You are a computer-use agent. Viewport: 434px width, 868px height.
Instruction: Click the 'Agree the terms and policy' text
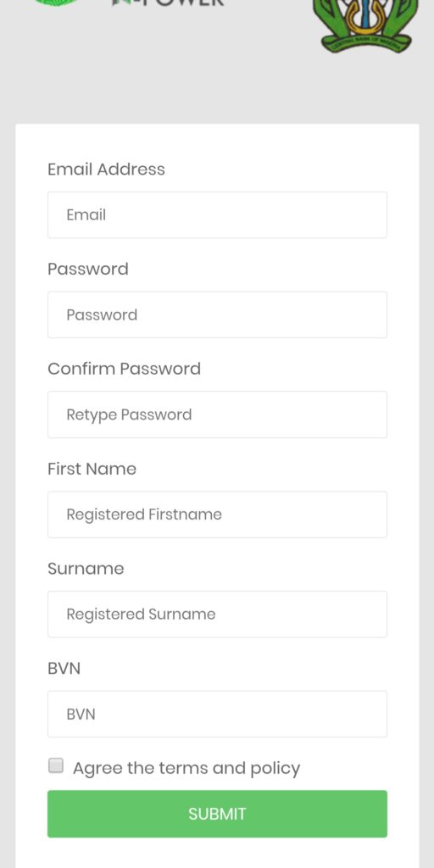click(186, 768)
